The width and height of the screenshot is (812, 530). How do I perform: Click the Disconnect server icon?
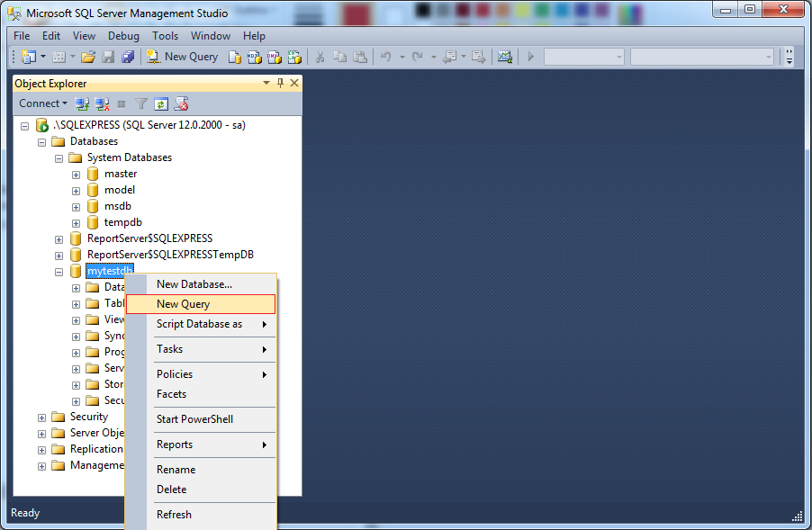click(102, 104)
